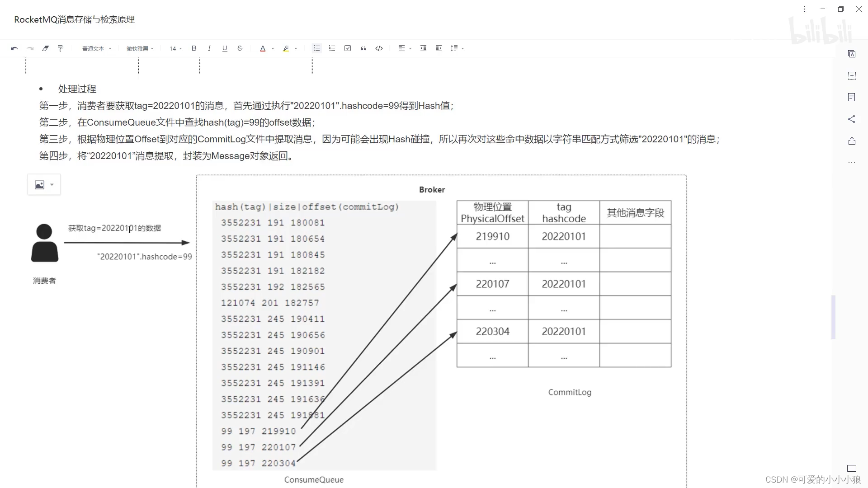Screen dimensions: 868x488
Task: Expand the font color picker arrow
Action: click(273, 48)
